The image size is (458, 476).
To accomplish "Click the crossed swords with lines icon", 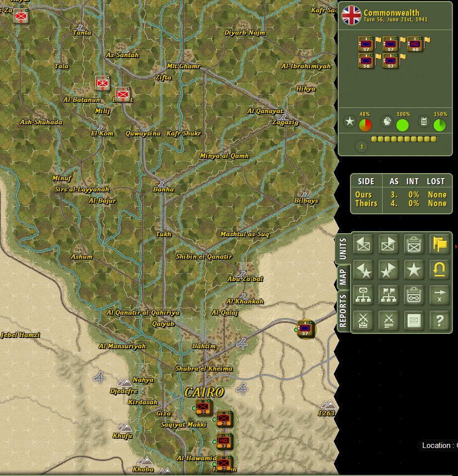I will pos(388,320).
